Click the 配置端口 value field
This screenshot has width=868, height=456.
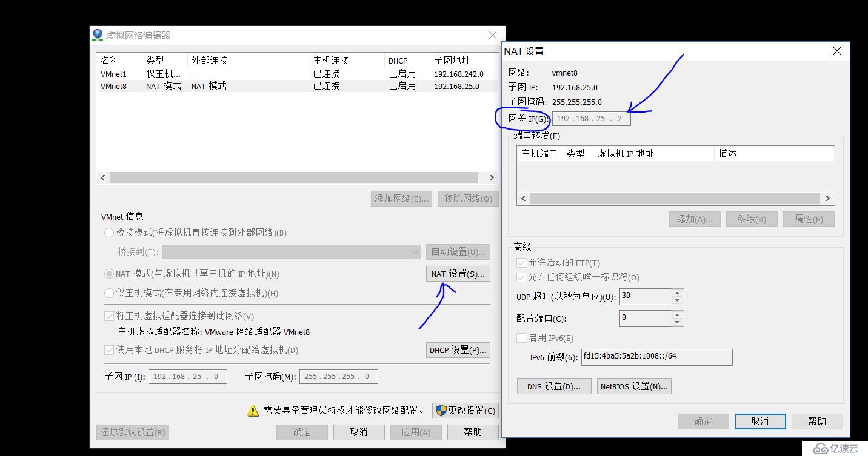(646, 318)
